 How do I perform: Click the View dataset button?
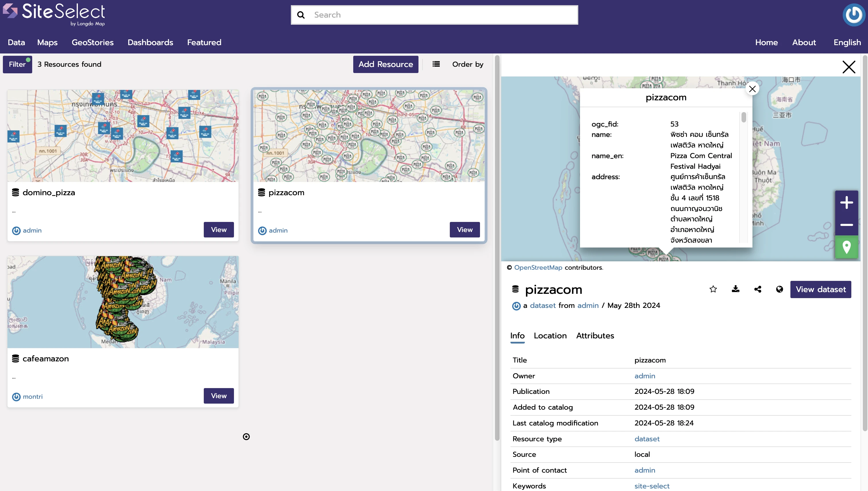pyautogui.click(x=821, y=289)
